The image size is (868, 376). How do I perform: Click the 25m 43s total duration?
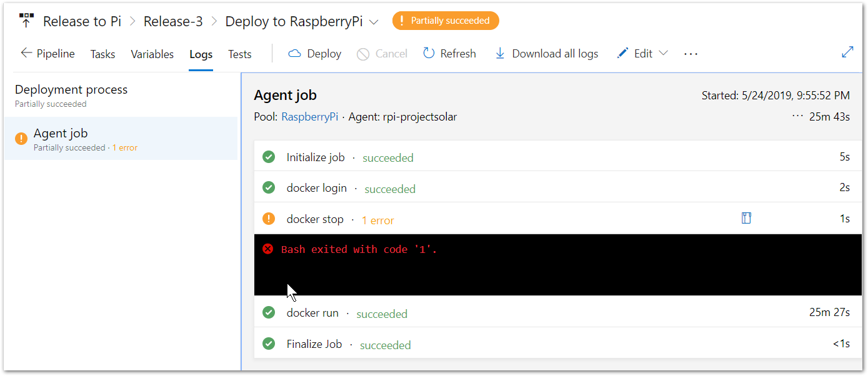pos(829,117)
